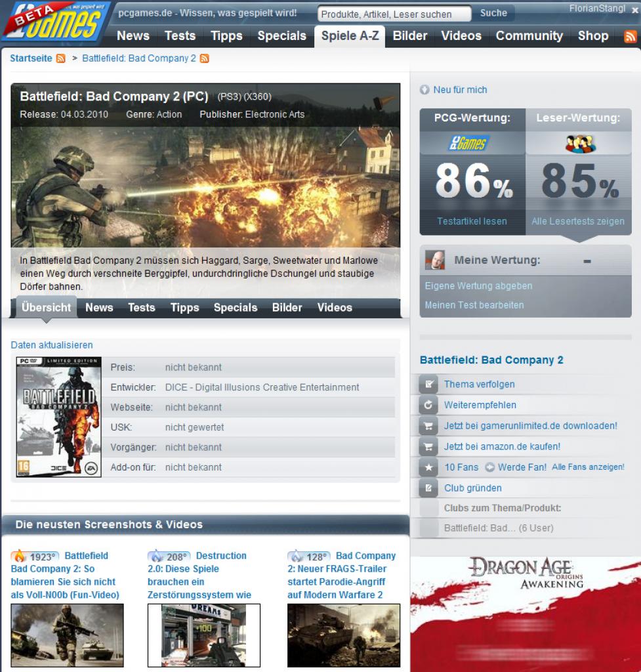Viewport: 641px width, 672px height.
Task: Click the cart icon beside gamerunlimited.de download
Action: [428, 426]
